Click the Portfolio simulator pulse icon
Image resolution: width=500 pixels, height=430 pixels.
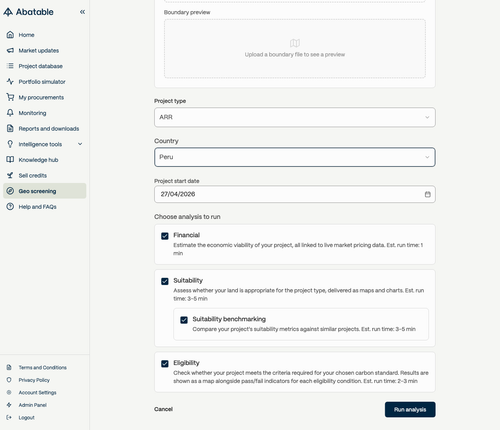coord(10,82)
